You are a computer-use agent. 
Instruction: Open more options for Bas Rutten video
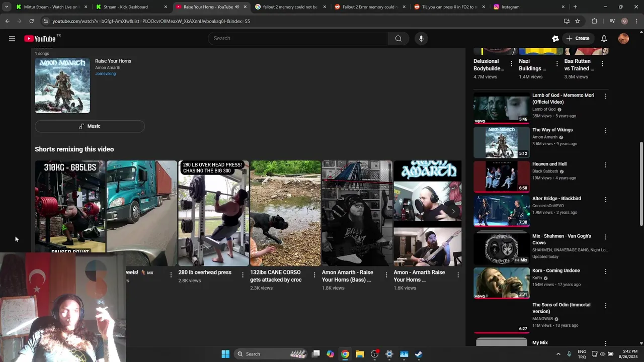[x=602, y=64]
